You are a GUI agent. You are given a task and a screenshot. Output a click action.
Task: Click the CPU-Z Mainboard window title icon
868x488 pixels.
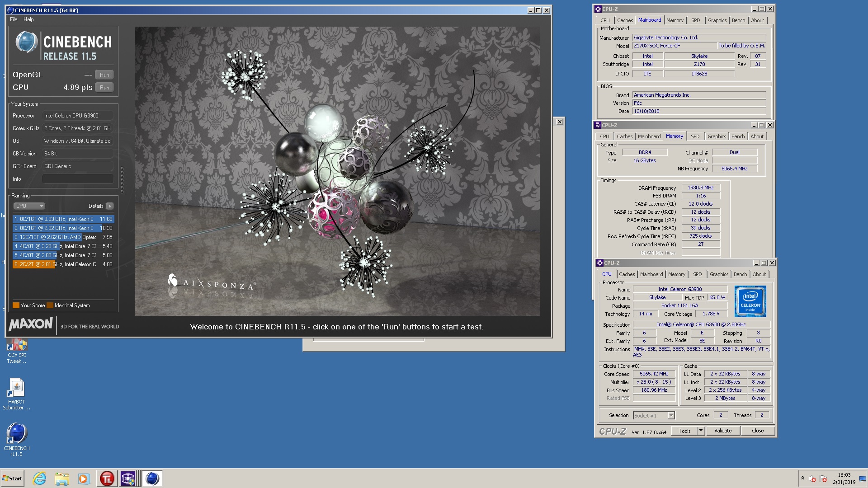click(x=598, y=9)
